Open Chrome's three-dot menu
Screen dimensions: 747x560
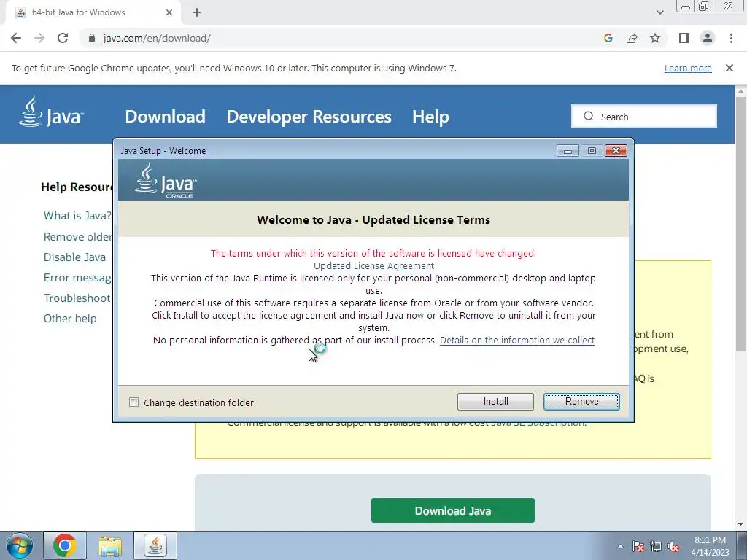tap(731, 38)
